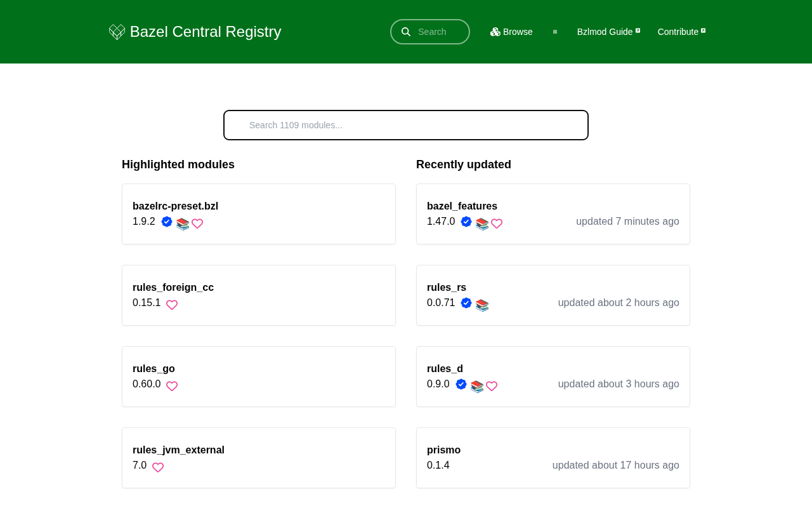
Task: Open the Browse menu item
Action: pos(511,32)
